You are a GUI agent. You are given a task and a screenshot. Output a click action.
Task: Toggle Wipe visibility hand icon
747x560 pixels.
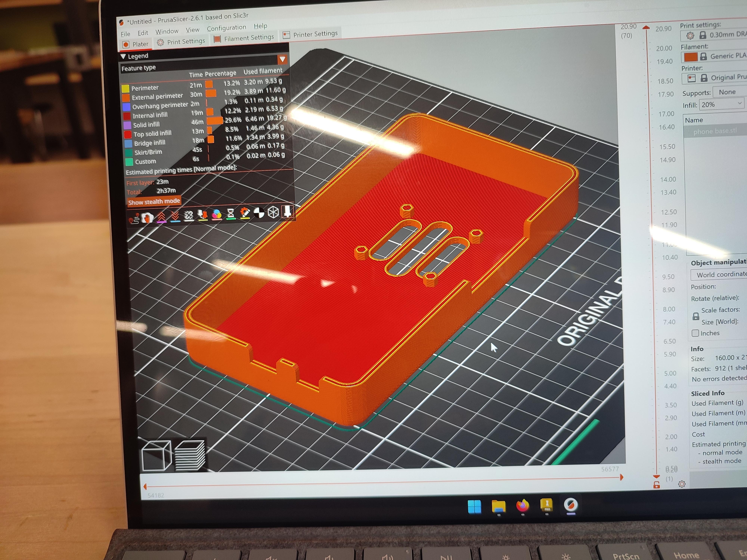point(148,218)
